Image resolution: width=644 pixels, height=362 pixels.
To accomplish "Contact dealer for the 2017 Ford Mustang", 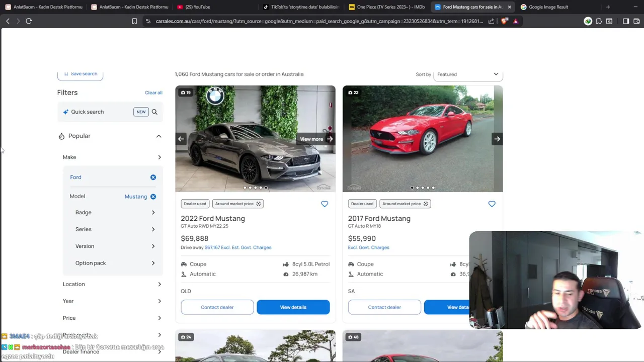I will click(x=384, y=307).
